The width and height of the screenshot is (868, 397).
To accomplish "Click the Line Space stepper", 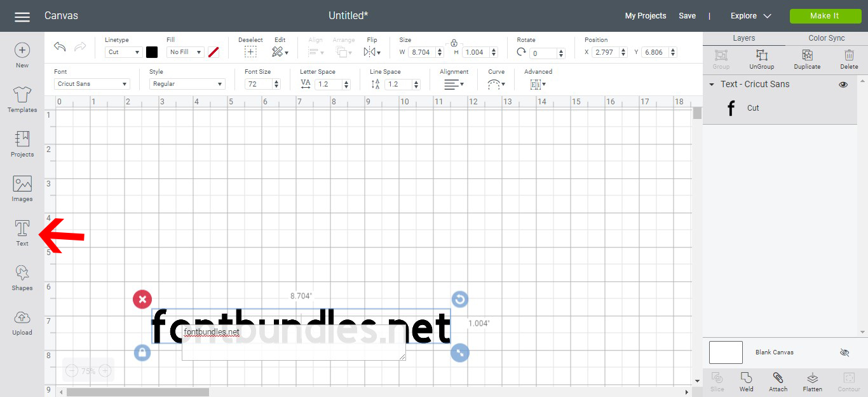I will (416, 84).
